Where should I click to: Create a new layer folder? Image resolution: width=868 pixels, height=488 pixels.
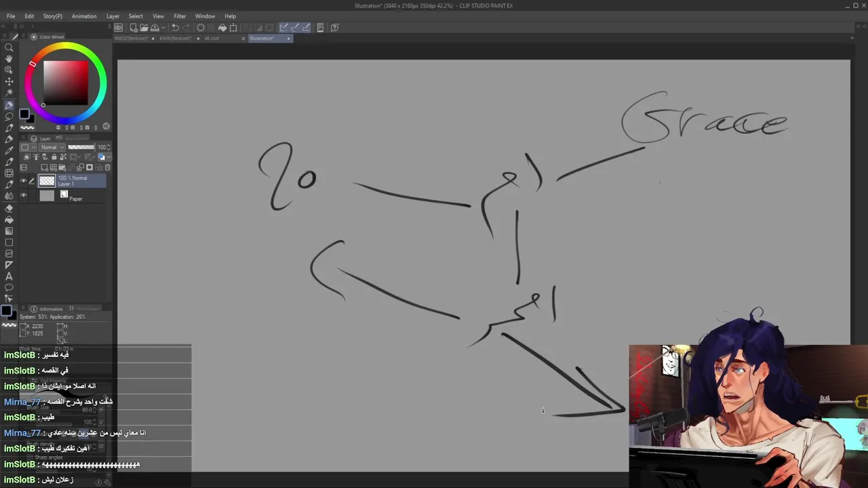(x=62, y=167)
